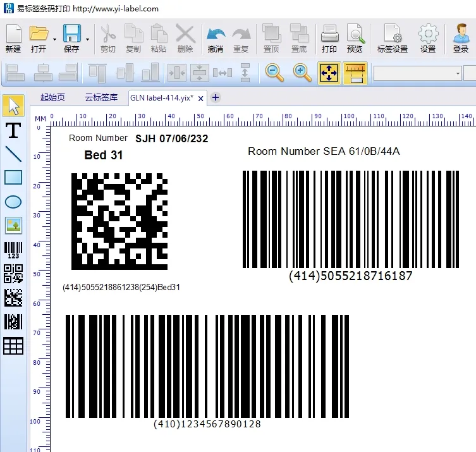Viewport: 476px width, 452px height.
Task: Click the zoom out magnifier
Action: pyautogui.click(x=274, y=73)
